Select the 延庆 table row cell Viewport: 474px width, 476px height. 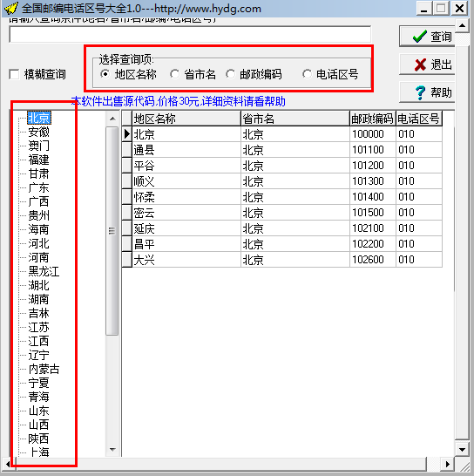pyautogui.click(x=186, y=228)
